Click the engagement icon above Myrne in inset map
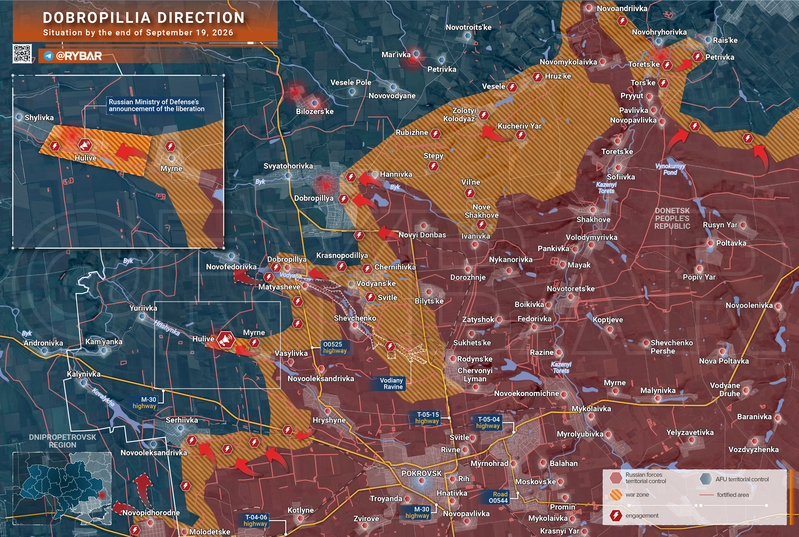This screenshot has height=537, width=799. (170, 147)
